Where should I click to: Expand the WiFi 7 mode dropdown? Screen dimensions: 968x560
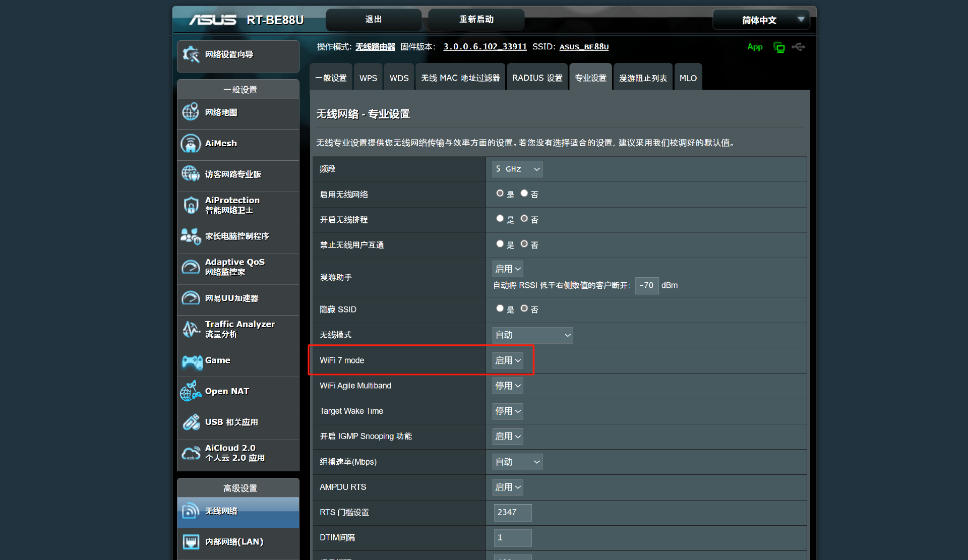(507, 361)
